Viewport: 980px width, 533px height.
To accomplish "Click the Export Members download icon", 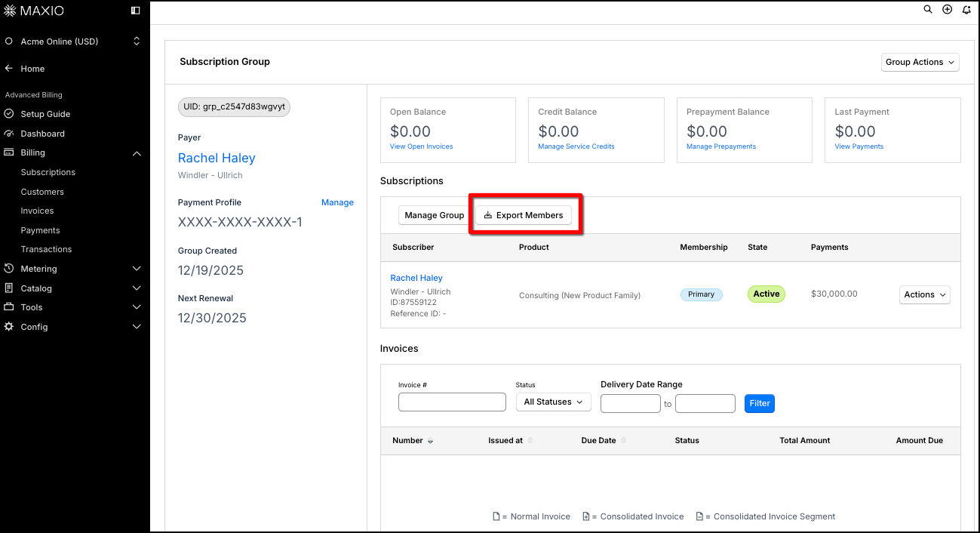I will click(x=488, y=215).
